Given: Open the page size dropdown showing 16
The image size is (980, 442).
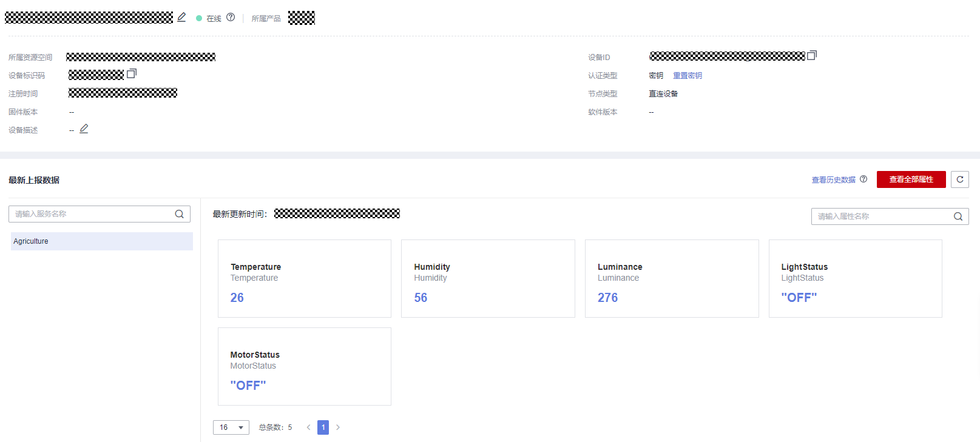Looking at the screenshot, I should [231, 427].
